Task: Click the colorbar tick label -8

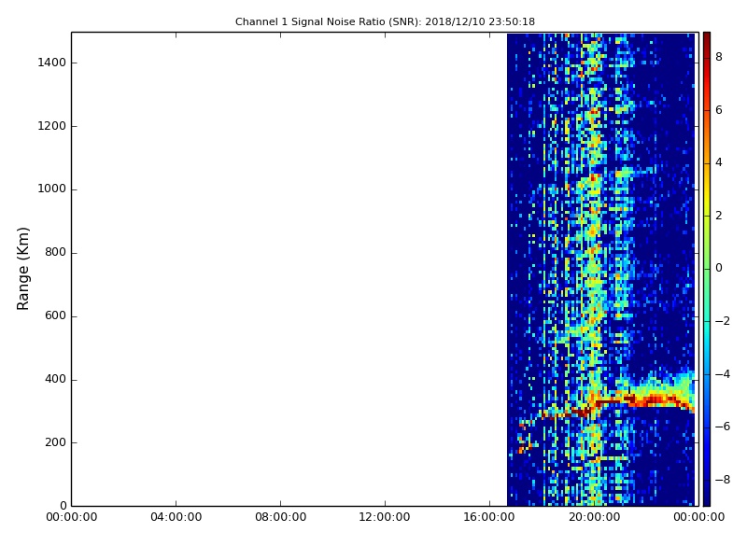Action: tap(722, 480)
